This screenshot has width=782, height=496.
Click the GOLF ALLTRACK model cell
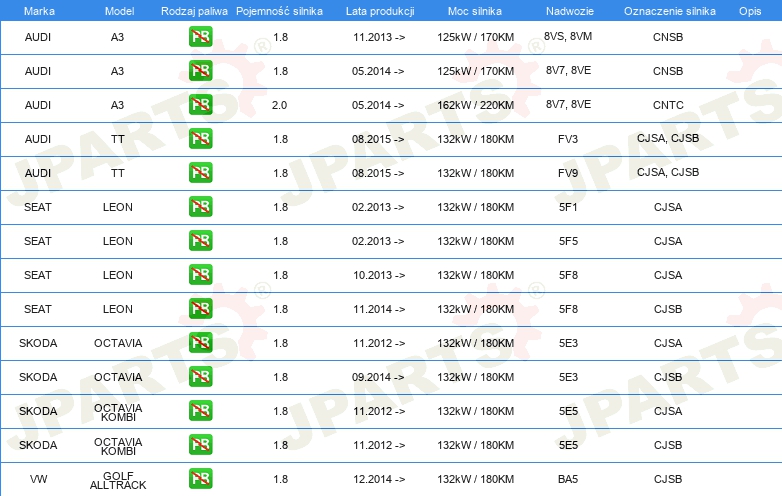[118, 481]
